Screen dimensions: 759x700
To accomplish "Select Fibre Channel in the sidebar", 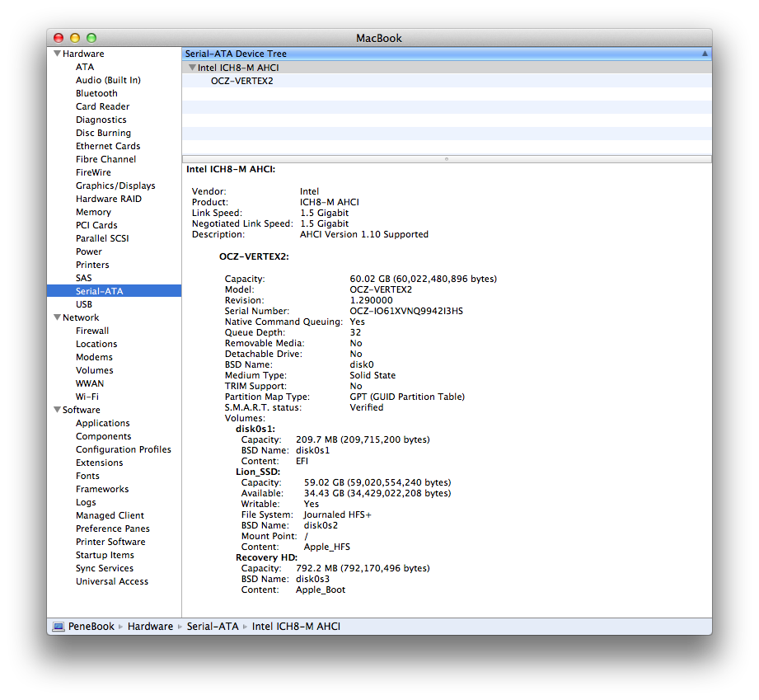I will point(105,159).
